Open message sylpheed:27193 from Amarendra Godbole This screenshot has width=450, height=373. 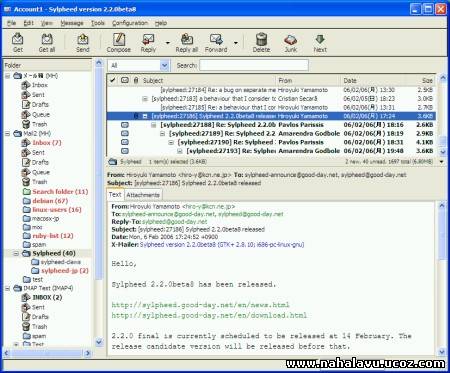pyautogui.click(x=271, y=151)
